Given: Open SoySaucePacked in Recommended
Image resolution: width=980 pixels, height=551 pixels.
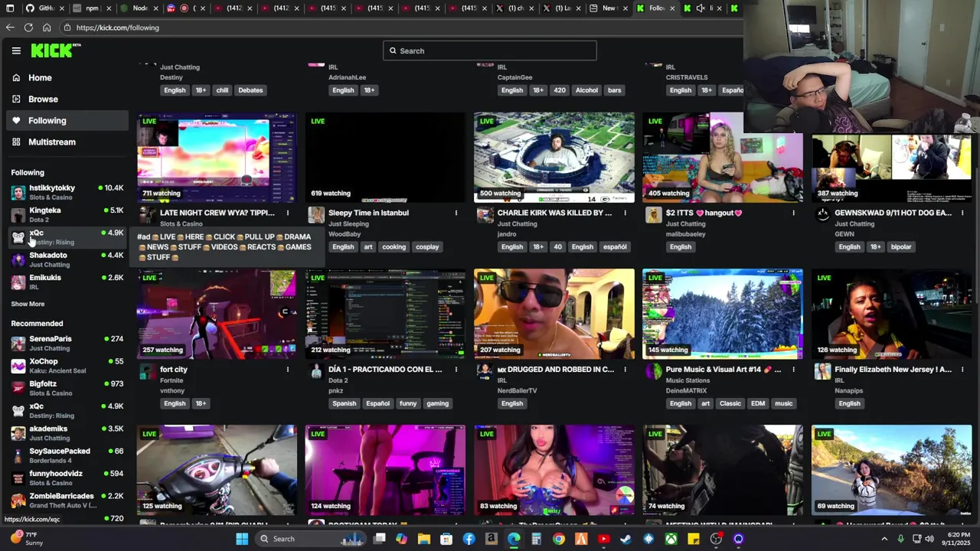Looking at the screenshot, I should [67, 455].
